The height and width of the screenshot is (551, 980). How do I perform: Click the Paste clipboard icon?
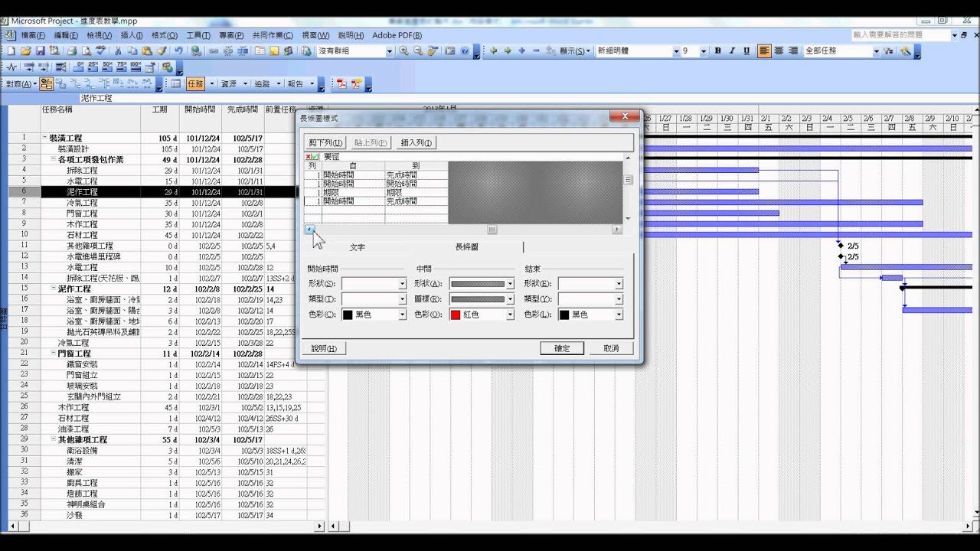pyautogui.click(x=146, y=51)
